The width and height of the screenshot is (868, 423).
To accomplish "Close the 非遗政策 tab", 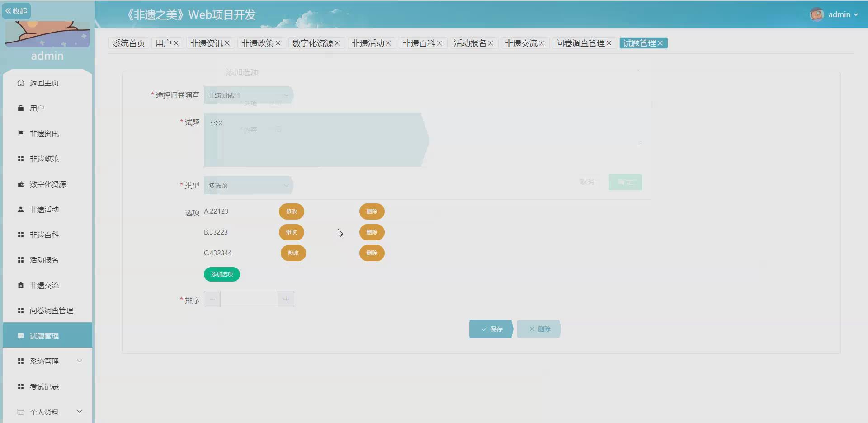I will click(278, 43).
